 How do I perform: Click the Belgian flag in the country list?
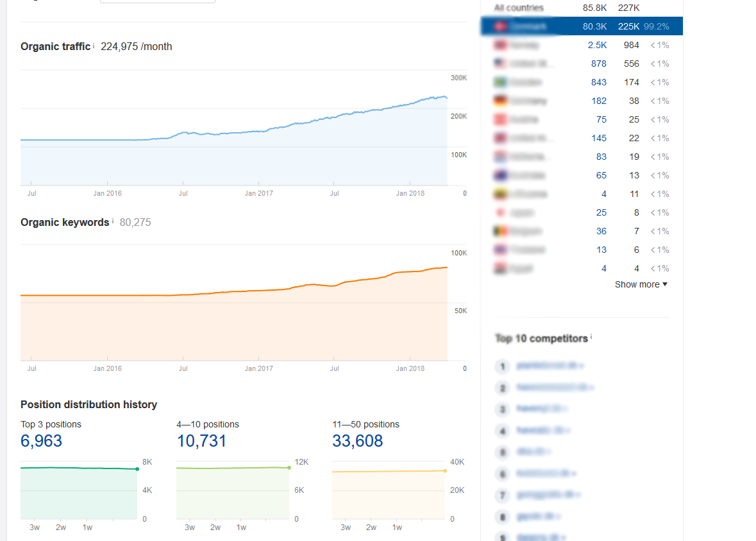[501, 231]
